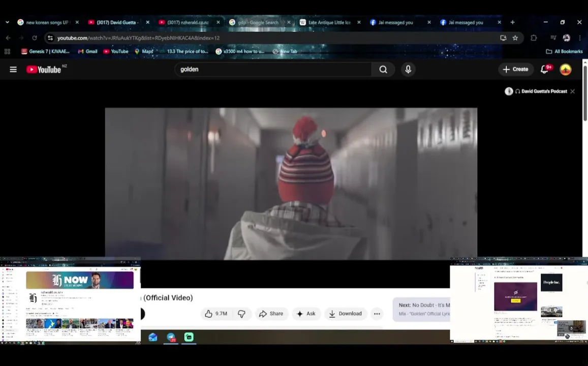This screenshot has height=366, width=588.
Task: Open 13.3 The price of to... bookmark
Action: (184, 51)
